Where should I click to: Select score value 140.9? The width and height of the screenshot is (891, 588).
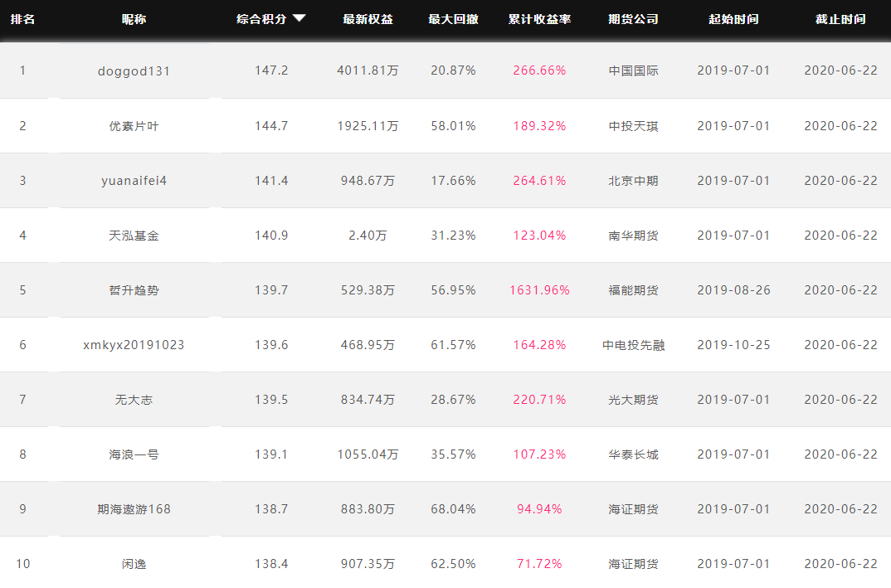271,236
